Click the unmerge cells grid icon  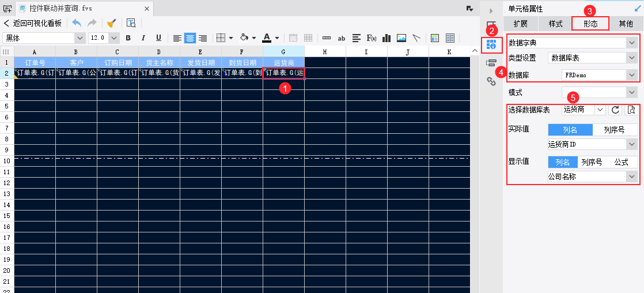coord(308,38)
